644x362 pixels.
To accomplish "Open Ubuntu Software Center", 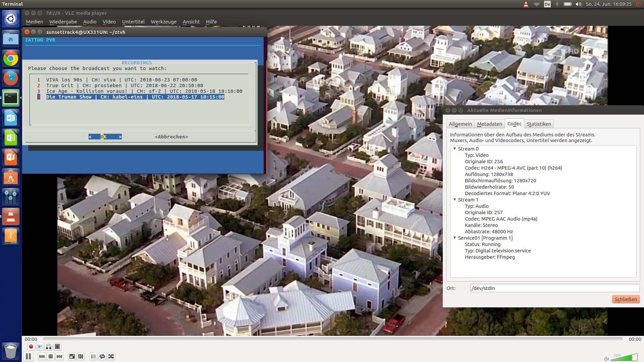I will pyautogui.click(x=11, y=177).
